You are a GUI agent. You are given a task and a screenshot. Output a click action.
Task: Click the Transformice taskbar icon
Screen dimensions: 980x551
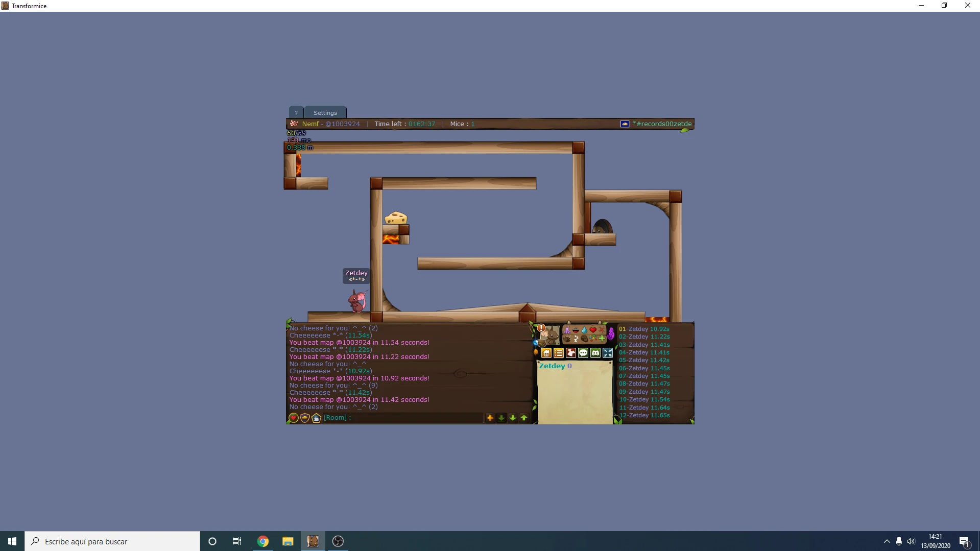(x=313, y=541)
